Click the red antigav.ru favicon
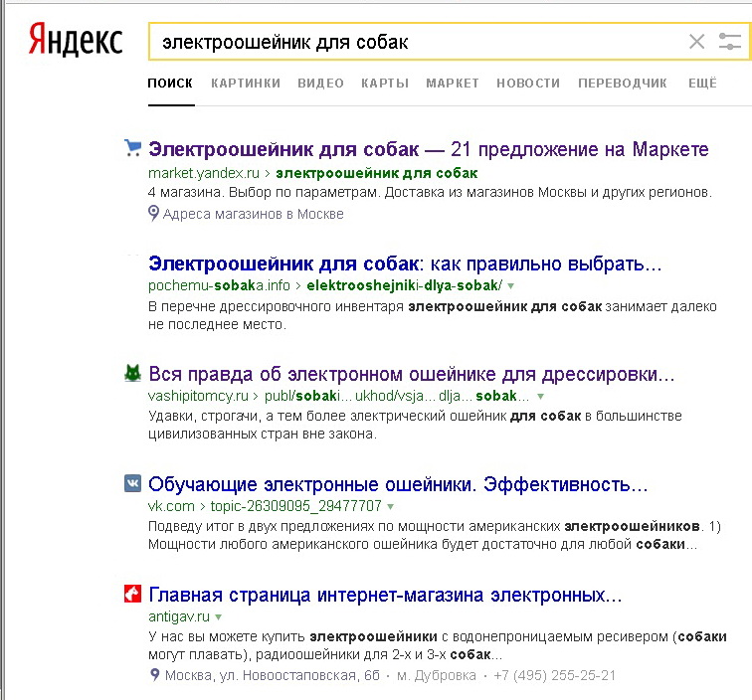The height and width of the screenshot is (700, 752). click(x=132, y=595)
